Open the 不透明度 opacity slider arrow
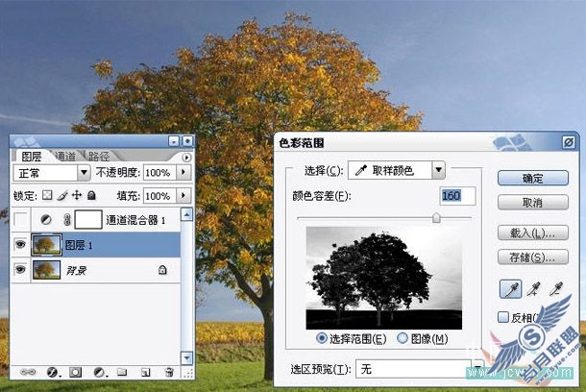The height and width of the screenshot is (392, 586). (183, 172)
